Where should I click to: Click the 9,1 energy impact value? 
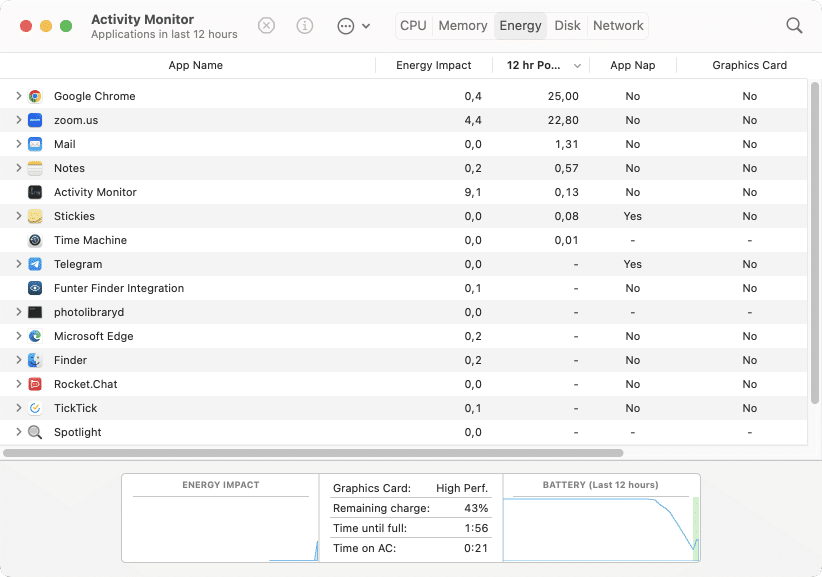[473, 192]
